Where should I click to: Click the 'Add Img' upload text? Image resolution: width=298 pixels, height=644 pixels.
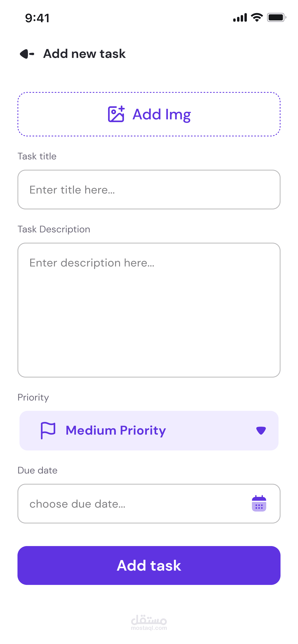tap(162, 114)
